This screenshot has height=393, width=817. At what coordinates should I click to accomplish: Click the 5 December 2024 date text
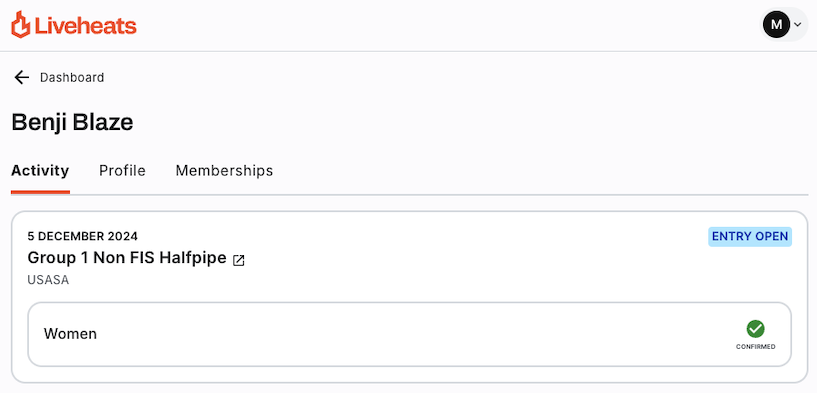(x=83, y=236)
